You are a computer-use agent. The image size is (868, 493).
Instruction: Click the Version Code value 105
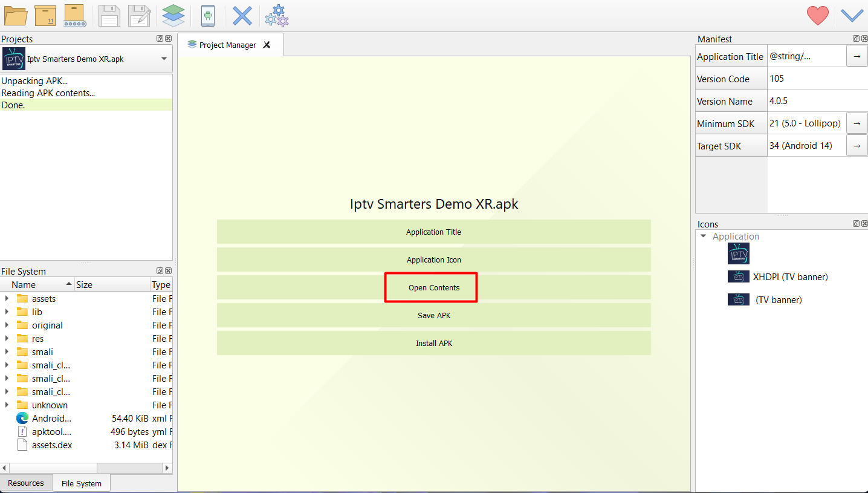pos(817,79)
